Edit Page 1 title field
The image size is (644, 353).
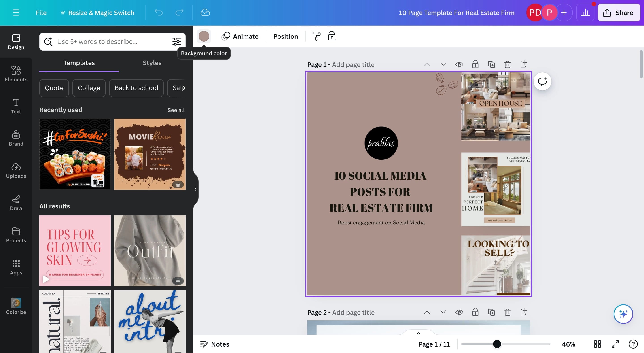point(353,65)
